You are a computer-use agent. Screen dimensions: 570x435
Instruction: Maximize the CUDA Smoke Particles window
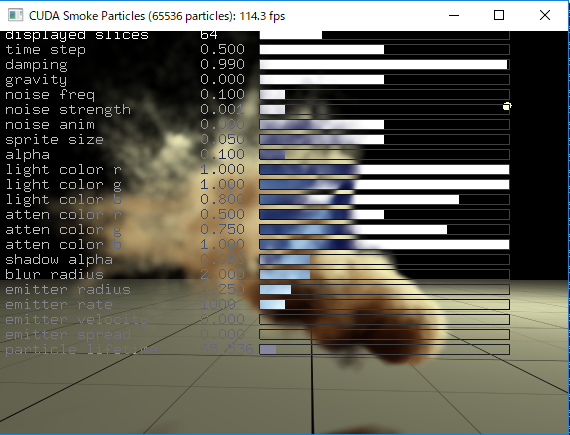pos(499,15)
